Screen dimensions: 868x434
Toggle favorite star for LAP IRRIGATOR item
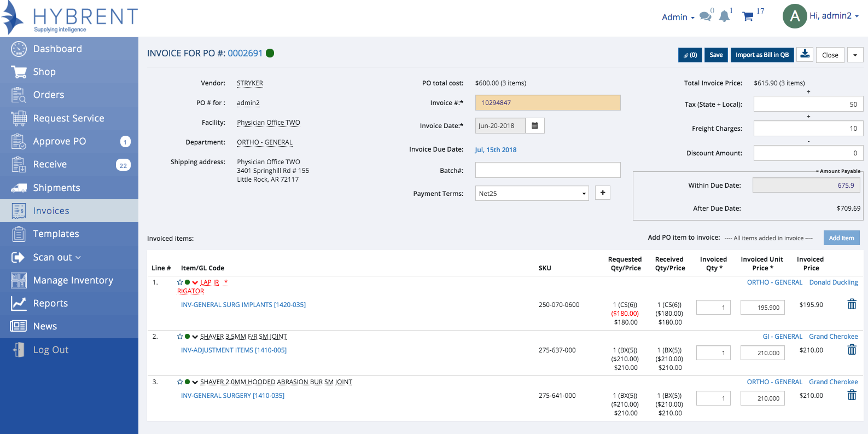[x=180, y=282]
